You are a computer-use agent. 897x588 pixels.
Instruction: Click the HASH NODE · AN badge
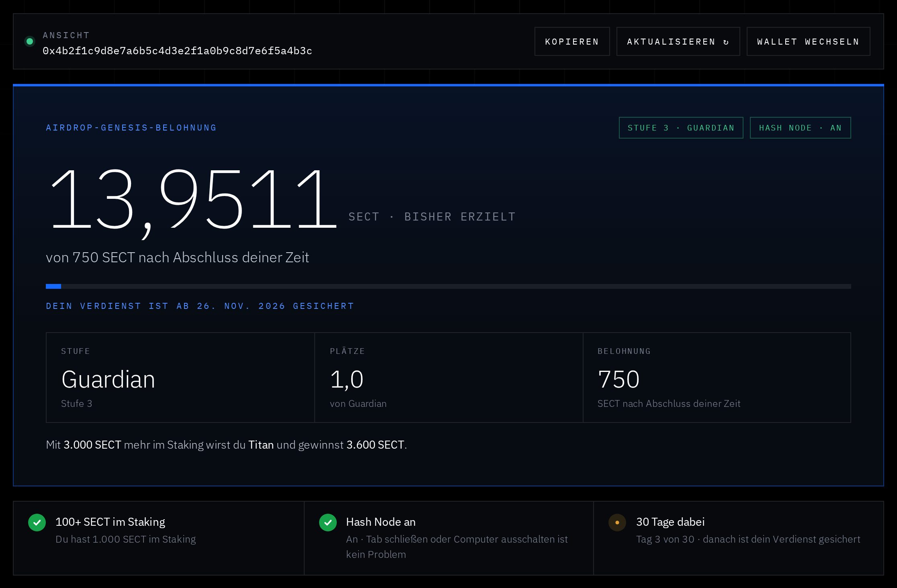800,128
